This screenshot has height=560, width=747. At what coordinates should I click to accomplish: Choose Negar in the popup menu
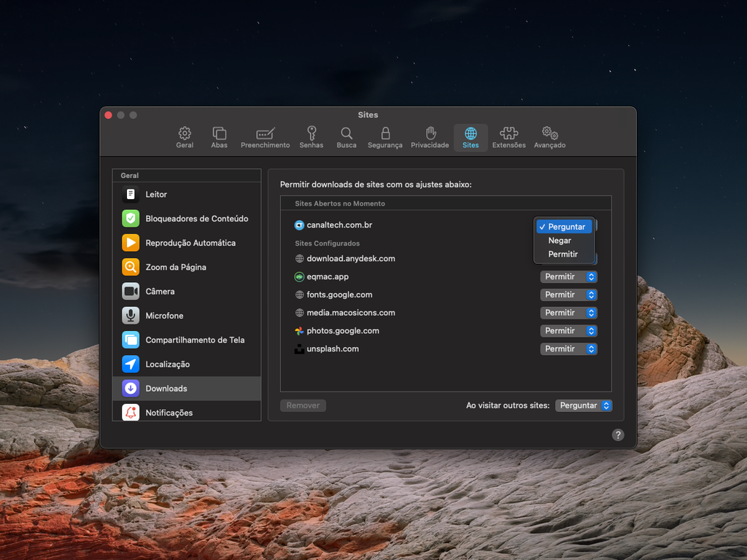pos(565,241)
